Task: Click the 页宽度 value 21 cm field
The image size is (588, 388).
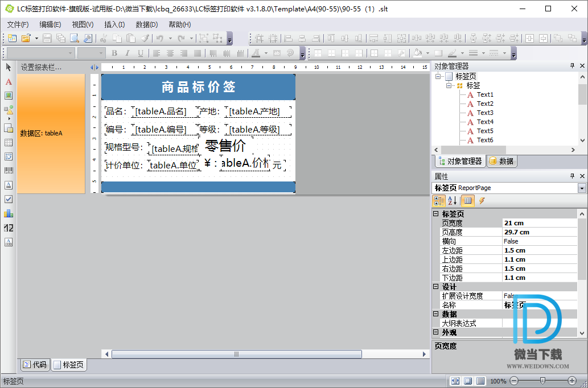Action: pos(539,223)
